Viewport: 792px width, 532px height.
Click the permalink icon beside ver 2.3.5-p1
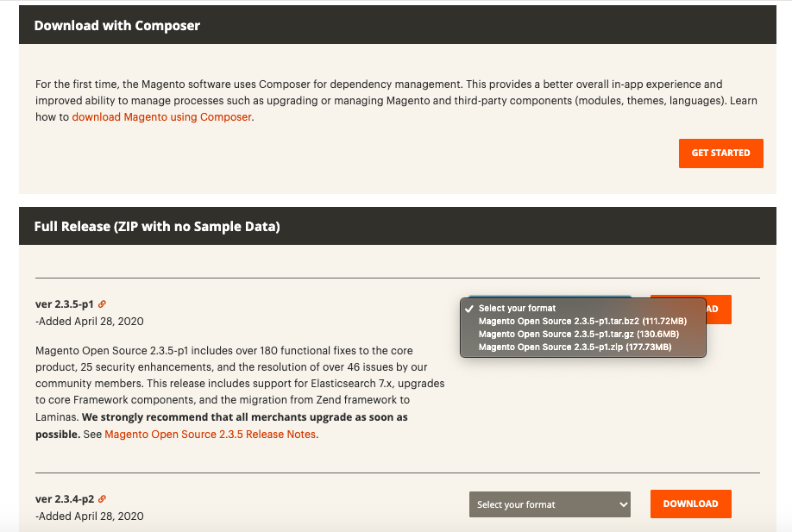(x=104, y=304)
